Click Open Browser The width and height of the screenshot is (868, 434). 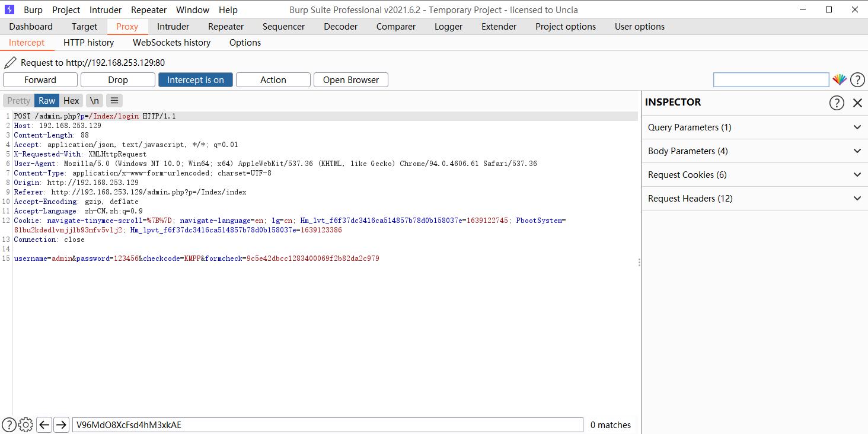pyautogui.click(x=350, y=79)
